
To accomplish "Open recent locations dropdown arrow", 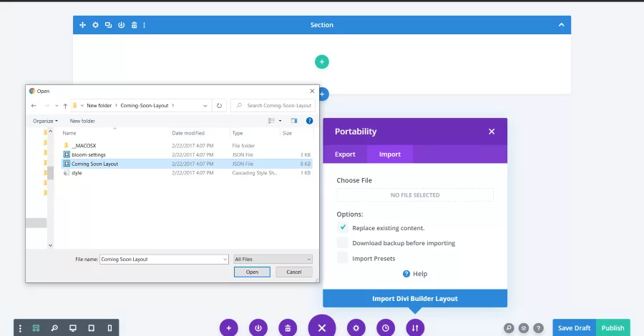I will pos(57,105).
